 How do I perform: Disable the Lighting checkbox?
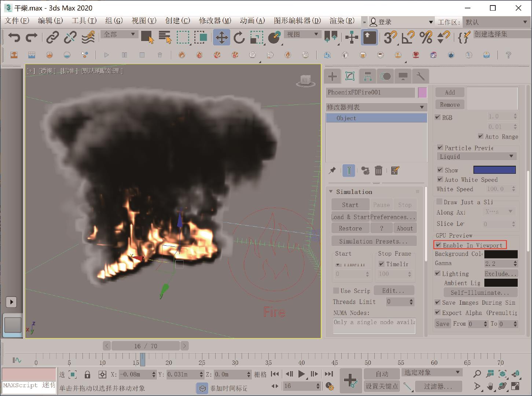[438, 274]
